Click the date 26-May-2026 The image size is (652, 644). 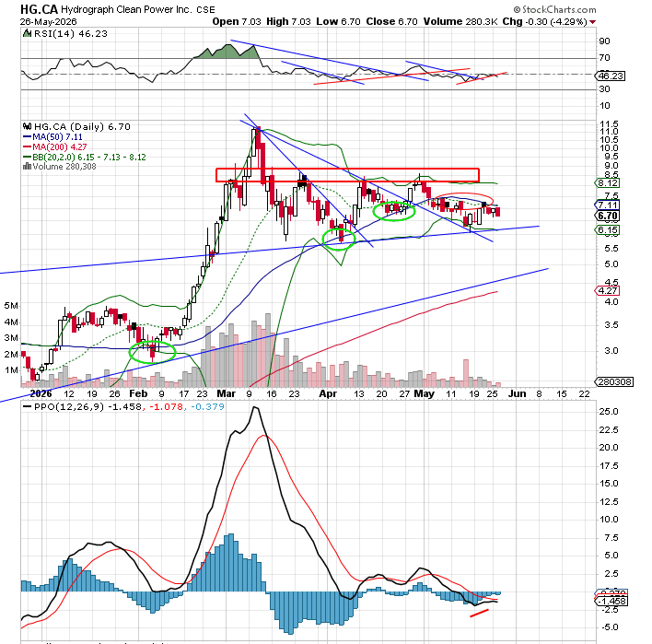pyautogui.click(x=48, y=21)
